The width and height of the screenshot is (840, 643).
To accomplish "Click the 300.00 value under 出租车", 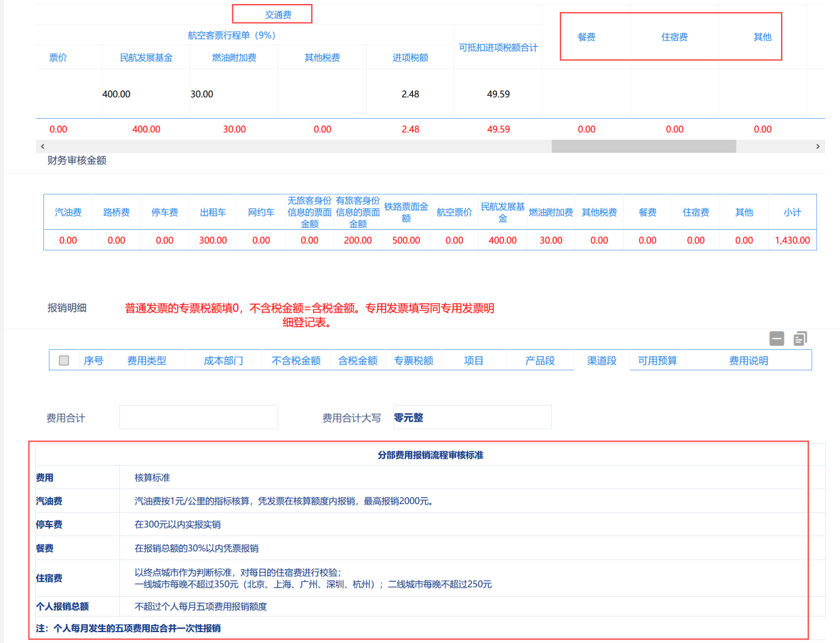I will click(x=213, y=240).
